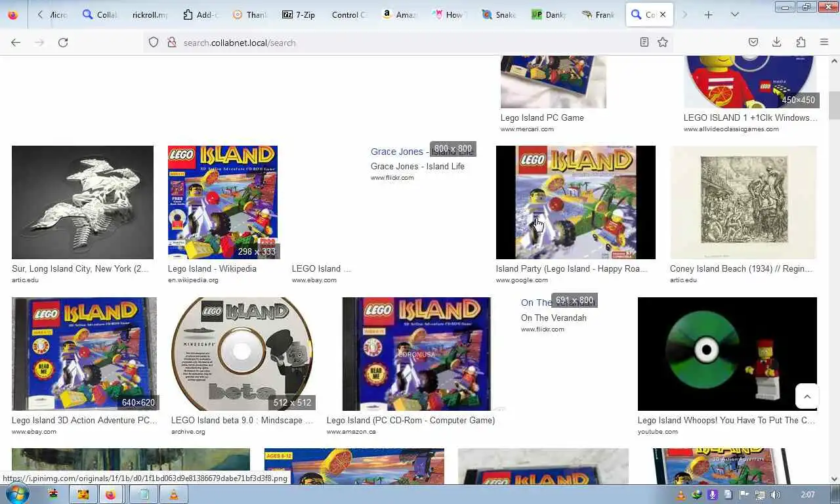Click the insecure connection padlock icon
This screenshot has width=840, height=504.
tap(171, 43)
